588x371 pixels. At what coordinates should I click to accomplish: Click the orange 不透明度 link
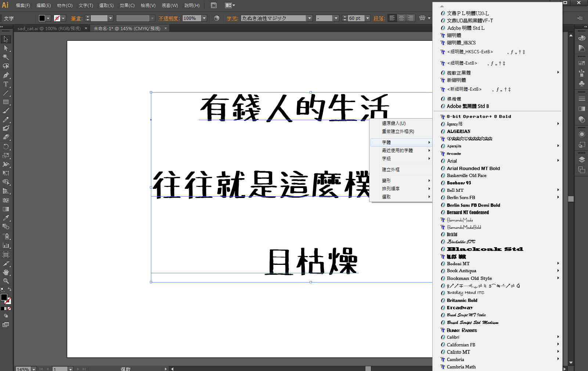pos(169,18)
